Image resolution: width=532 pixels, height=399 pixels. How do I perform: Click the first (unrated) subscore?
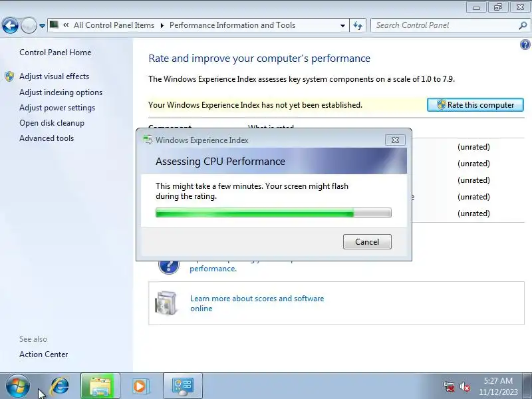[x=473, y=147]
